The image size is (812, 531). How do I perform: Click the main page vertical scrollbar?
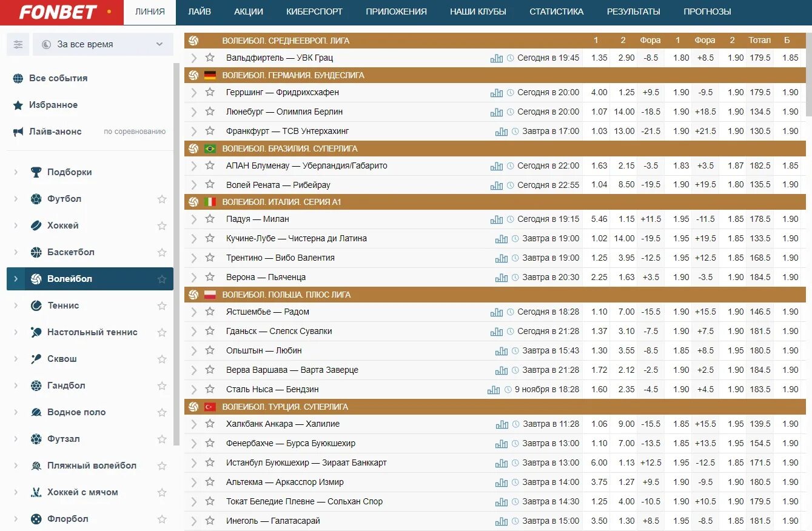tap(808, 76)
